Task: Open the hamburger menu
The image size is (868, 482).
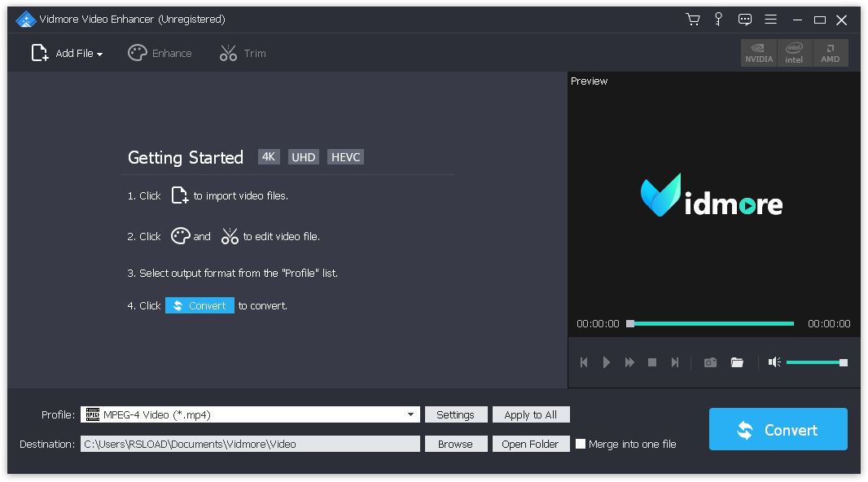Action: [770, 19]
